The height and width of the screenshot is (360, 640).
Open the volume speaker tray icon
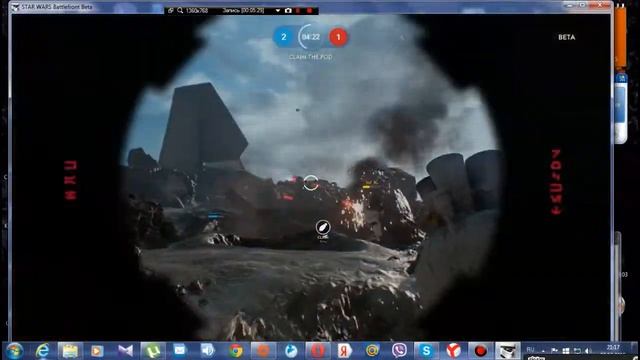(x=588, y=351)
